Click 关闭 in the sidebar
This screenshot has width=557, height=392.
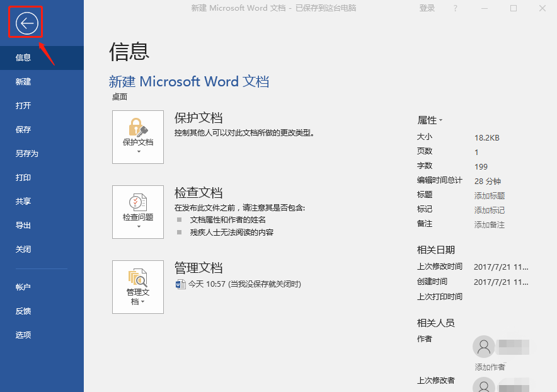click(42, 249)
